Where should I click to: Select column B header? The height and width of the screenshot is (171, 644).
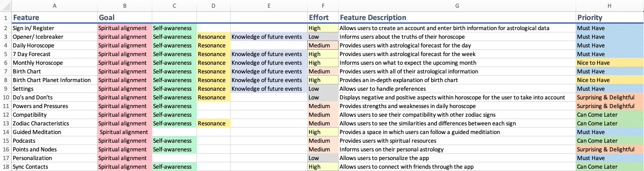click(x=124, y=6)
